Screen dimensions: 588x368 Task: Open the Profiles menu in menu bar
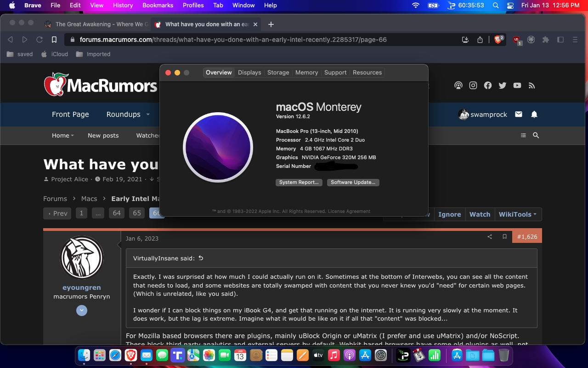[x=193, y=6]
